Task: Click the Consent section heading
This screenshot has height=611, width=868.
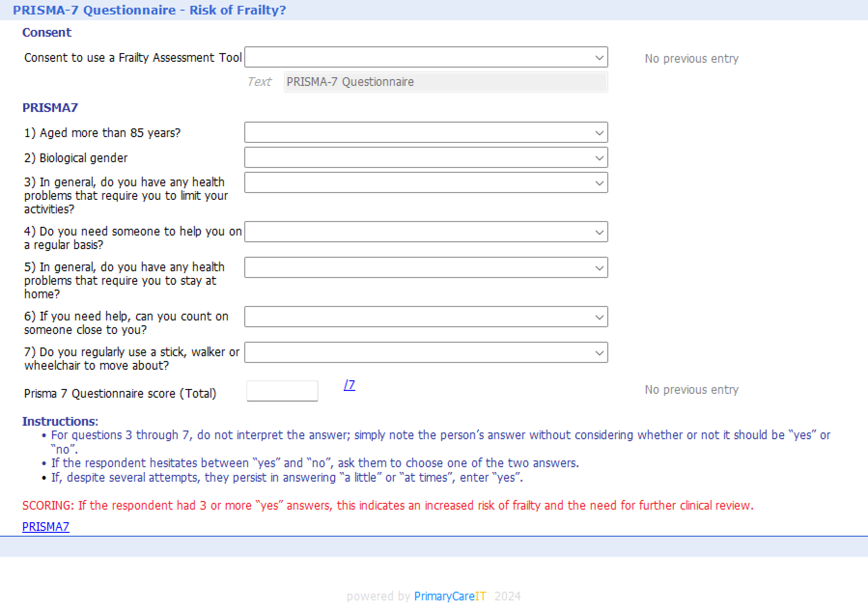Action: [x=47, y=32]
